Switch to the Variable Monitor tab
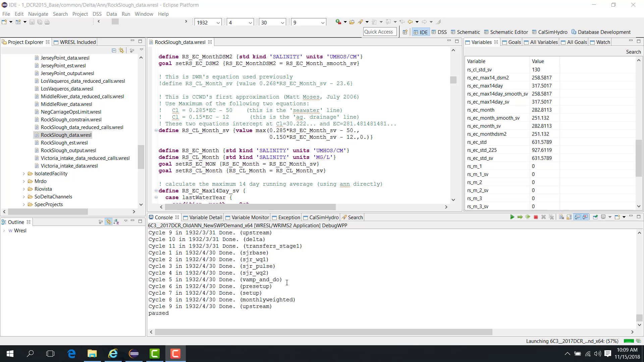644x362 pixels. (x=247, y=217)
